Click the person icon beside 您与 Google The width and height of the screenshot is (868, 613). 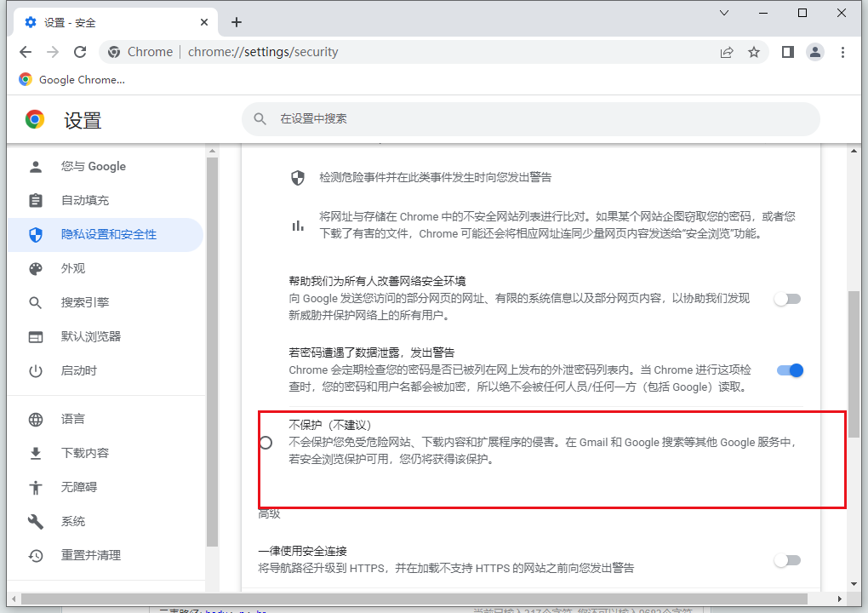pyautogui.click(x=36, y=167)
